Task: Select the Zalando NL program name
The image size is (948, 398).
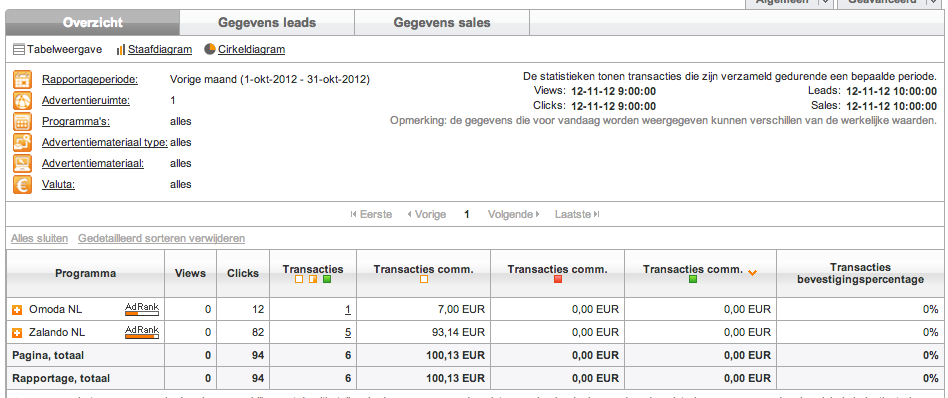Action: click(57, 332)
